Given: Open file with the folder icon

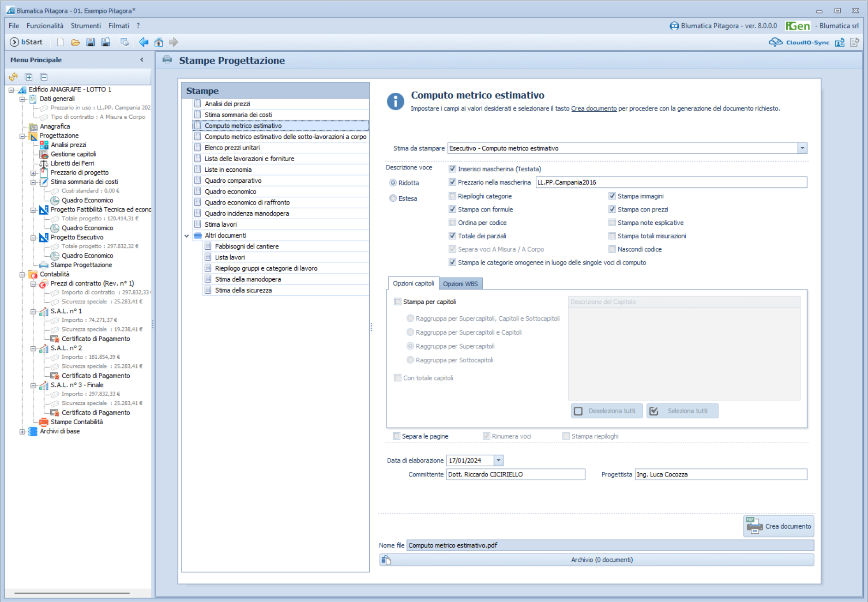Looking at the screenshot, I should point(76,42).
